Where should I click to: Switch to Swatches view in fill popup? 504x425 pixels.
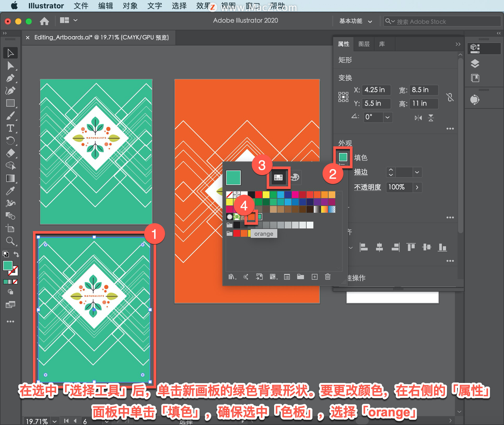pyautogui.click(x=278, y=178)
